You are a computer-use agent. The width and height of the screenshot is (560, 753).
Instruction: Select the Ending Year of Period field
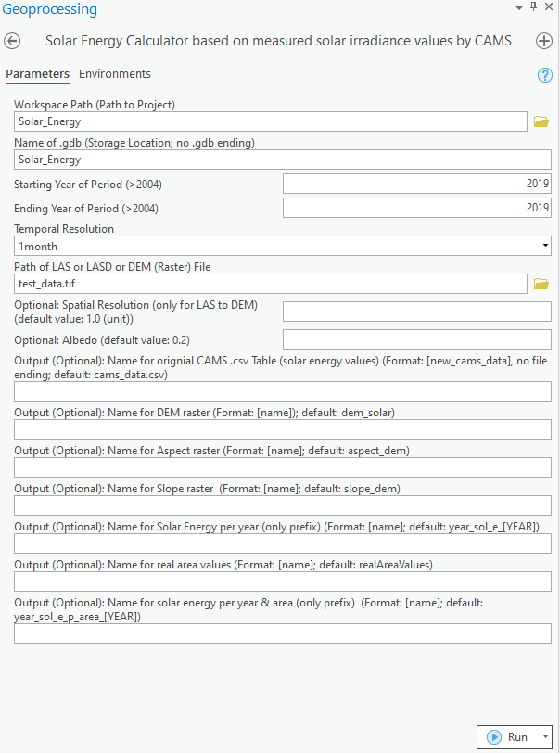[x=415, y=208]
